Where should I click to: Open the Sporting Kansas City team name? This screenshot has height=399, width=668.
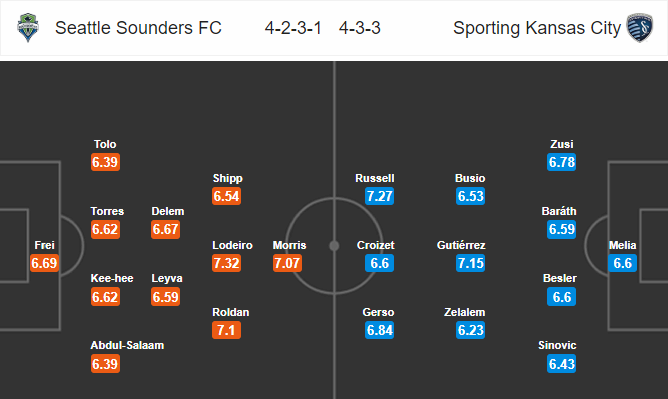(x=537, y=28)
